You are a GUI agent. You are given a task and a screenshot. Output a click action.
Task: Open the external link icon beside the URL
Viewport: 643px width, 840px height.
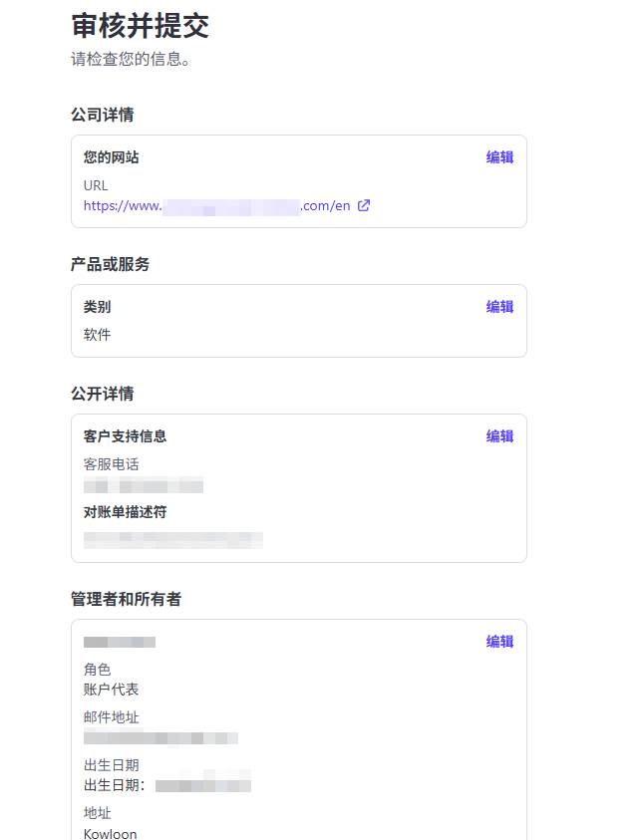click(364, 206)
